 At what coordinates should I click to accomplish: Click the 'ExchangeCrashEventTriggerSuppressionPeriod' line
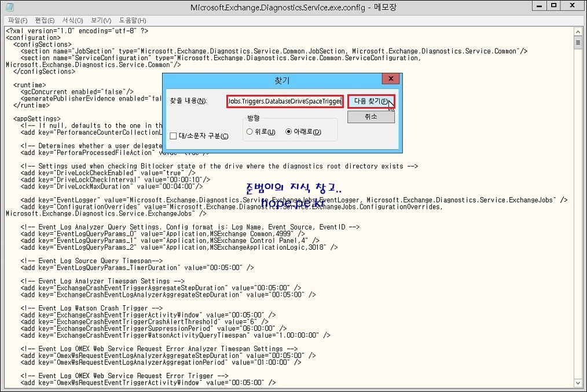(153, 328)
